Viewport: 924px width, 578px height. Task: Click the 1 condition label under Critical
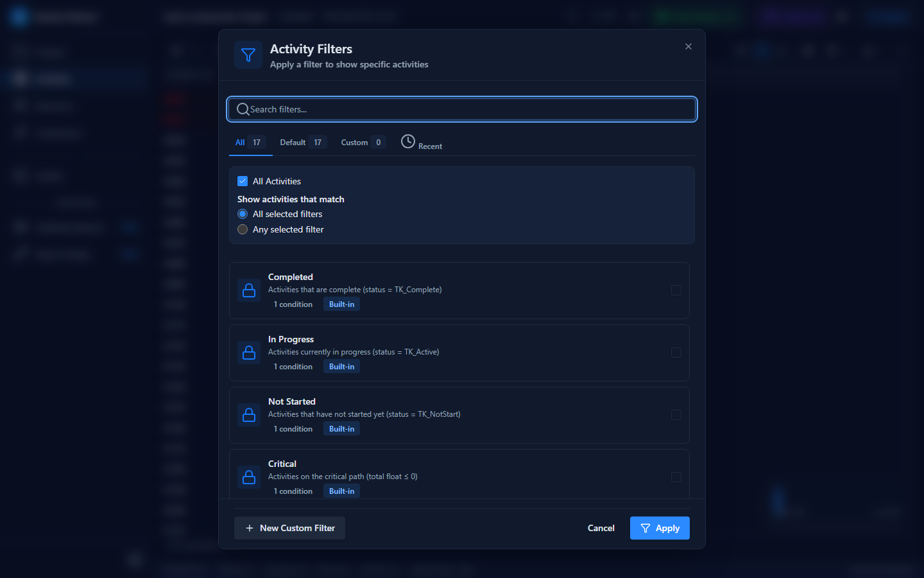click(x=293, y=491)
